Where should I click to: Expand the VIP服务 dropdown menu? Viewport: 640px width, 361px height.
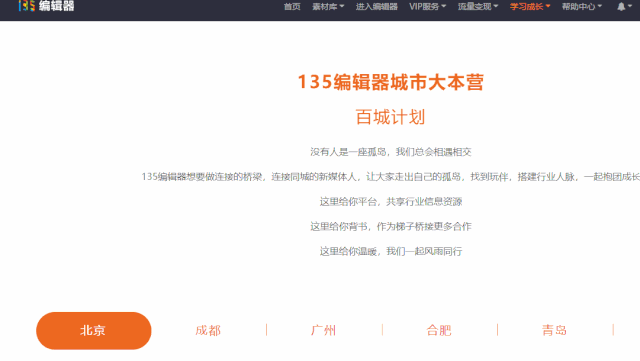(427, 7)
